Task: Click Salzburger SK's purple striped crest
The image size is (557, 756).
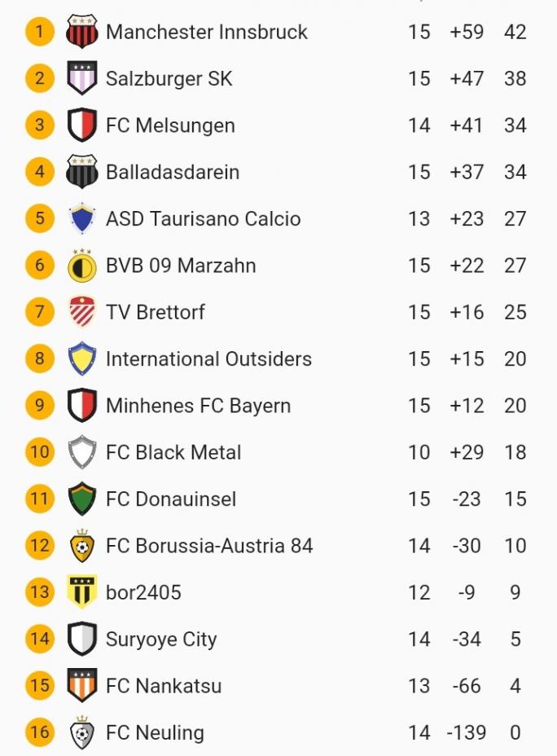Action: coord(82,78)
